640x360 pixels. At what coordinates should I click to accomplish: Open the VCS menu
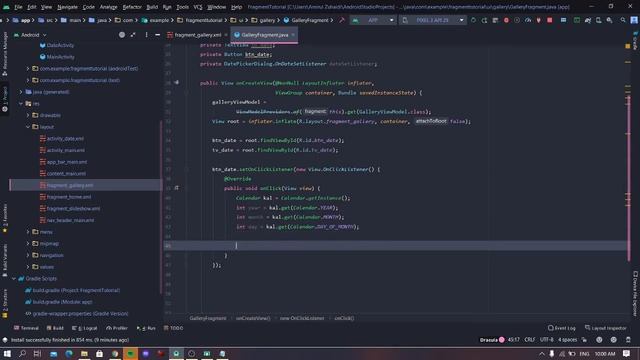198,7
